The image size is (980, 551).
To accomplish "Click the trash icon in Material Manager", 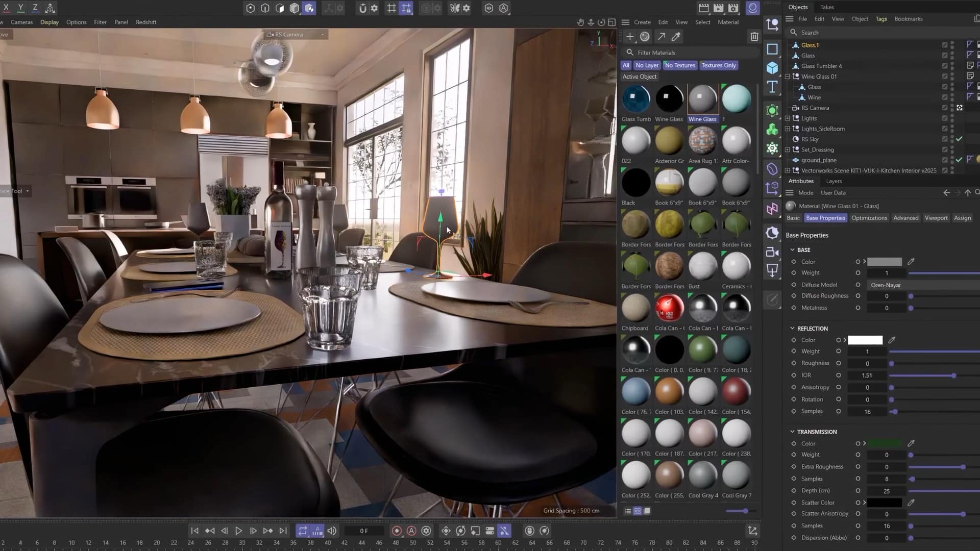I will pos(754,37).
